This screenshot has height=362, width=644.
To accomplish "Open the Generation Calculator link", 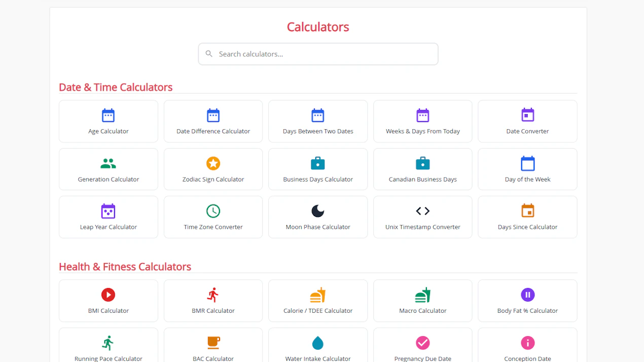I will pyautogui.click(x=109, y=169).
